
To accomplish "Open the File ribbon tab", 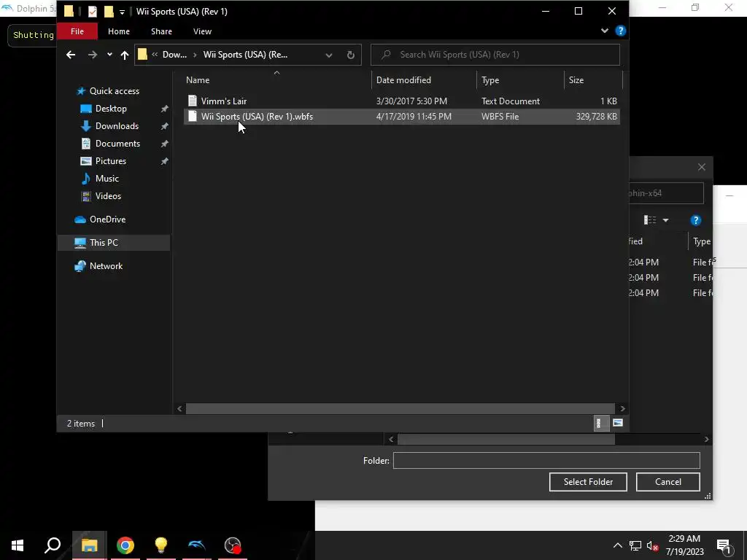I will [x=77, y=31].
